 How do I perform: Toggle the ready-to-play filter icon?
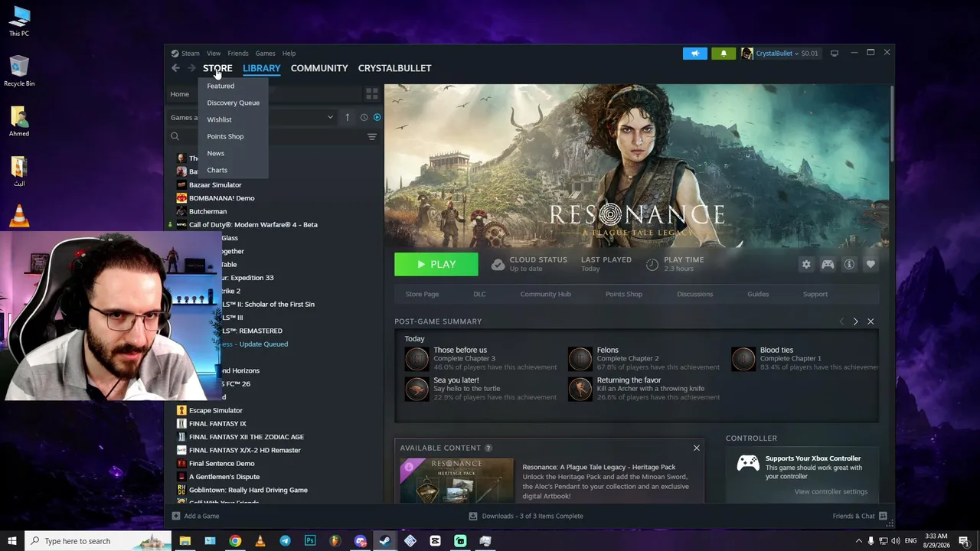[377, 117]
